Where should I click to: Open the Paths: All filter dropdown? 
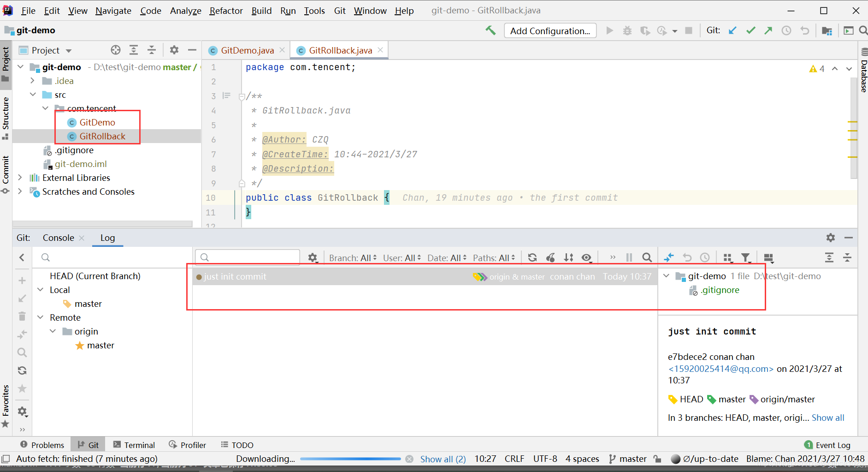tap(494, 258)
